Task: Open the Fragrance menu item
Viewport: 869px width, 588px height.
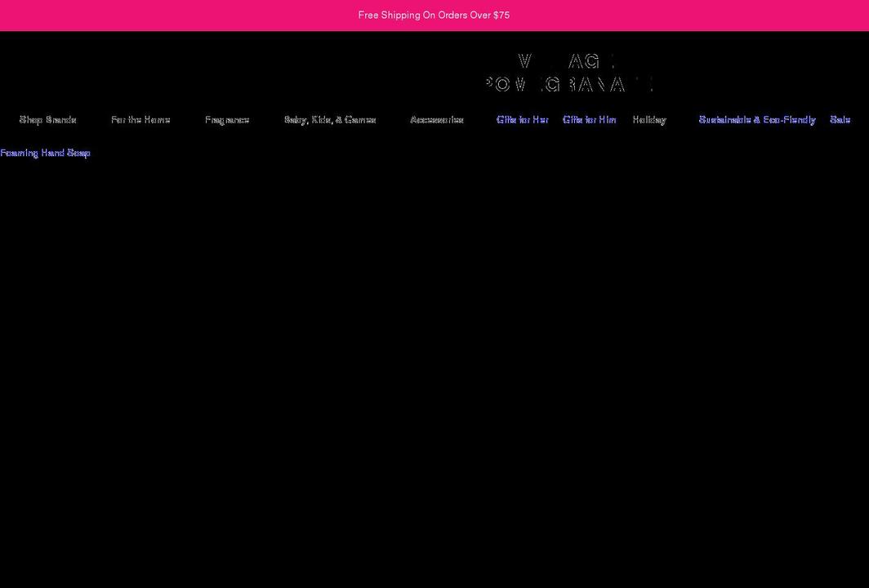Action: click(x=227, y=120)
